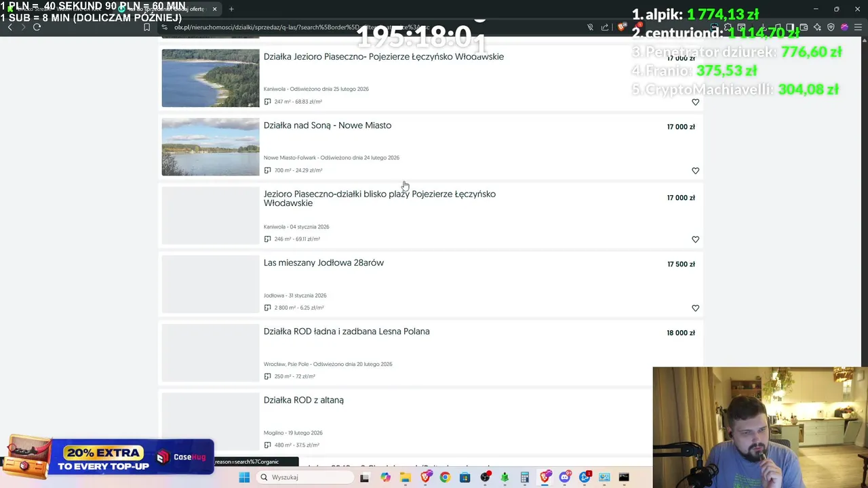This screenshot has height=488, width=868.
Task: Open Działka ROD ładna i zadbana Lesna Polana
Action: click(x=346, y=331)
